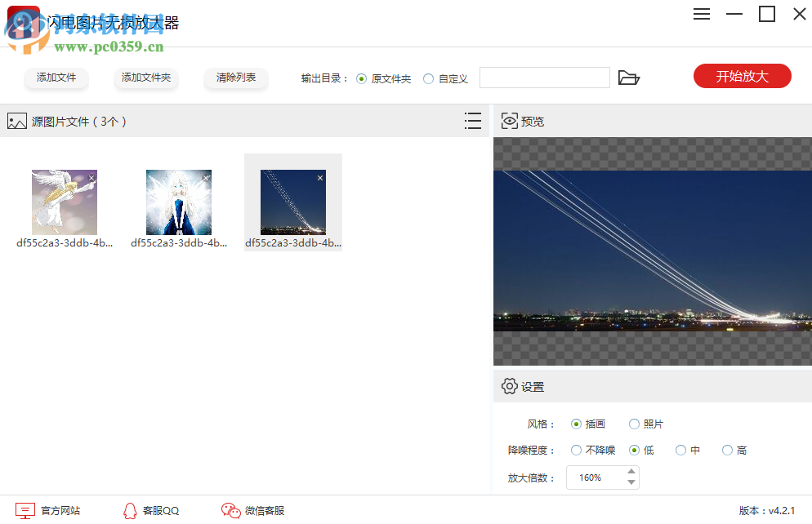Select the night sky photo thumbnail
This screenshot has width=812, height=524.
292,202
